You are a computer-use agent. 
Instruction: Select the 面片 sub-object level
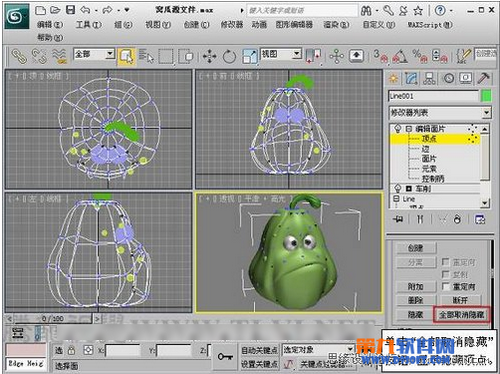tap(429, 158)
